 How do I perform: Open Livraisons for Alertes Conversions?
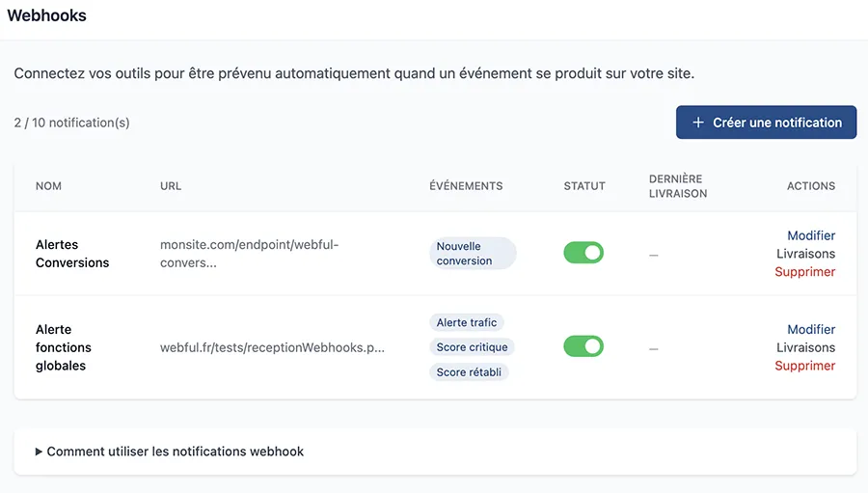pyautogui.click(x=805, y=254)
